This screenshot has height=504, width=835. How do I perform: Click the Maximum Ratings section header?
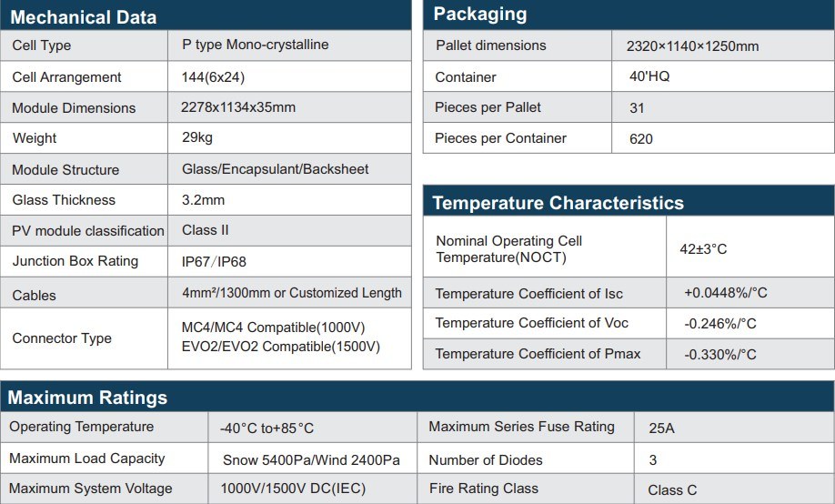87,398
